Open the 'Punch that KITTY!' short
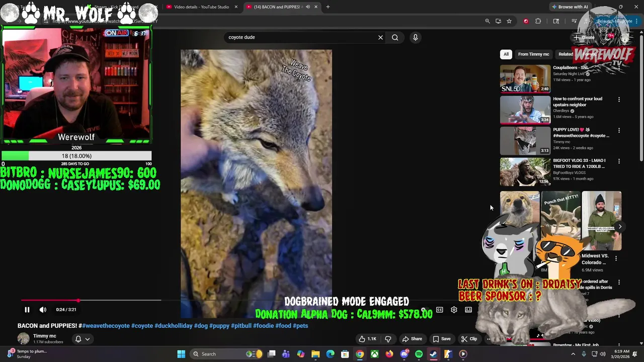Viewport: 644px width, 362px height. [x=560, y=221]
